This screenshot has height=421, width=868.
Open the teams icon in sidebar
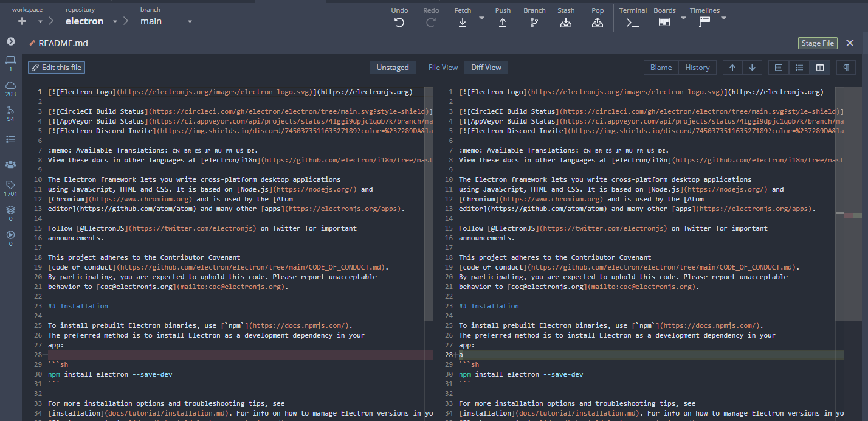(x=10, y=164)
